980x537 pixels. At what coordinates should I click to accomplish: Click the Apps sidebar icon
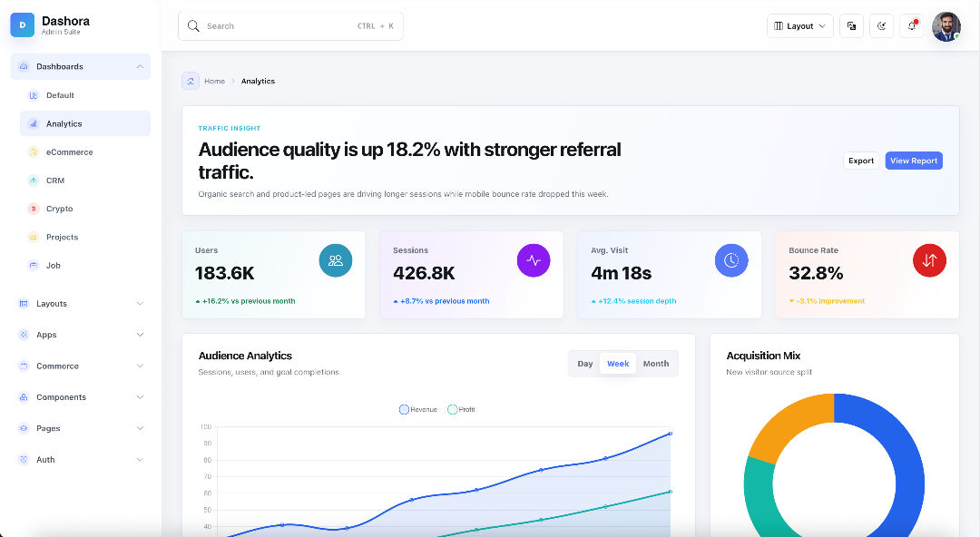(24, 335)
